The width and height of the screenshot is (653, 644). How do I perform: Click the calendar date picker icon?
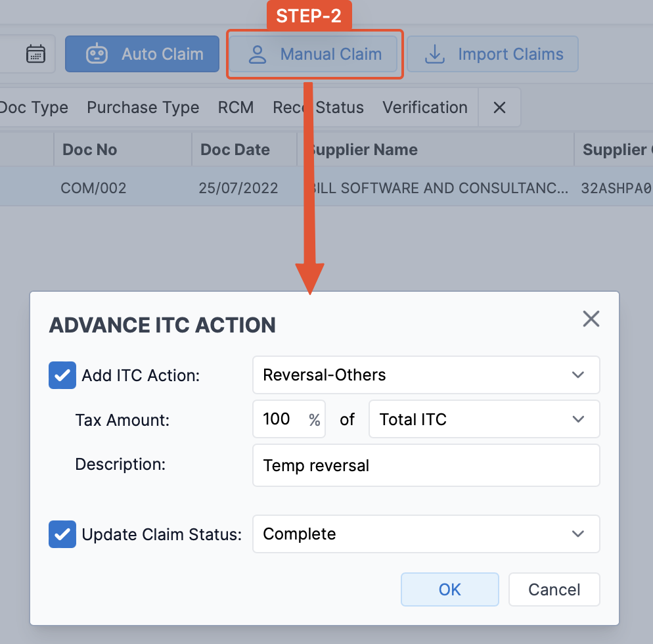[x=35, y=54]
